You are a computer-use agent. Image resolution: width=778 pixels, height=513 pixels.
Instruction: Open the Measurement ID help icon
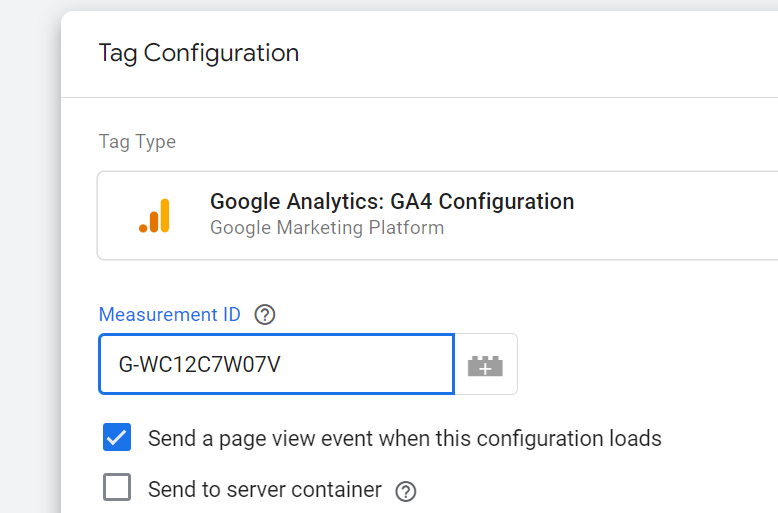(265, 315)
